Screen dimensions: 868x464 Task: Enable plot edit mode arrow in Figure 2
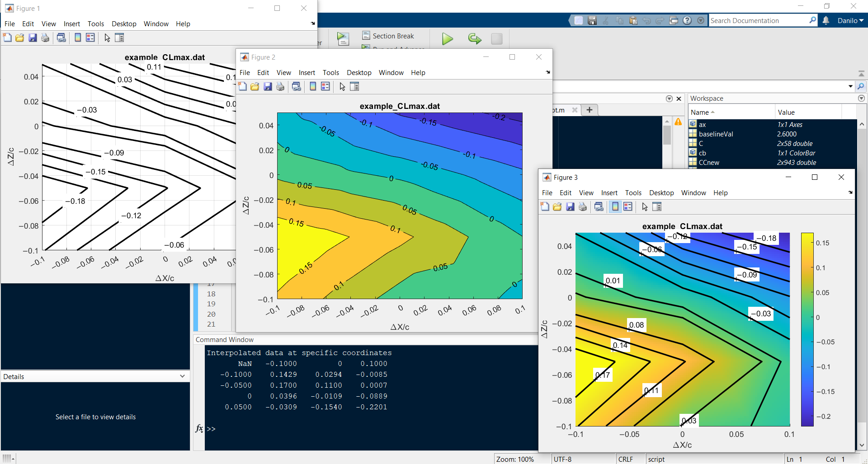coord(342,86)
